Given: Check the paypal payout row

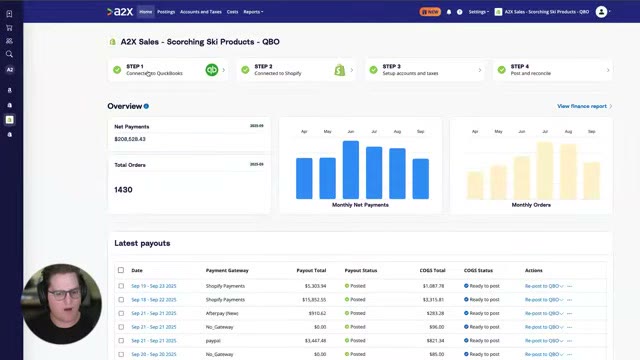Looking at the screenshot, I should coord(121,340).
